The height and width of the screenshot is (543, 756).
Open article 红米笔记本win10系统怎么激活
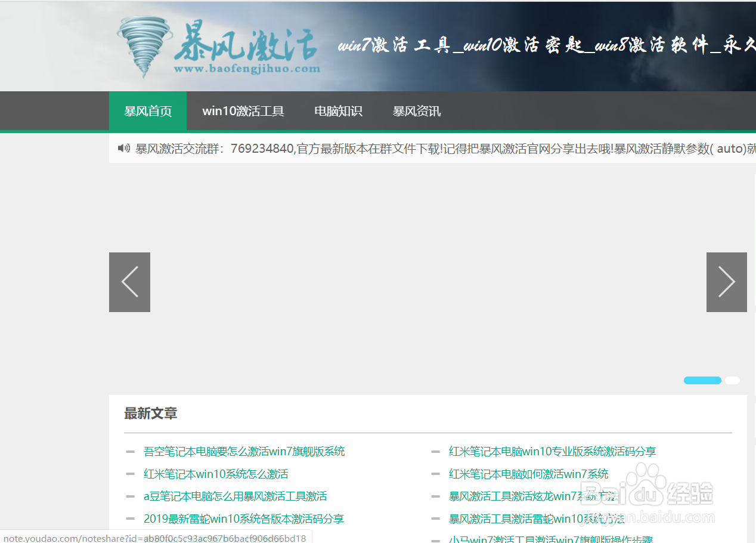216,474
